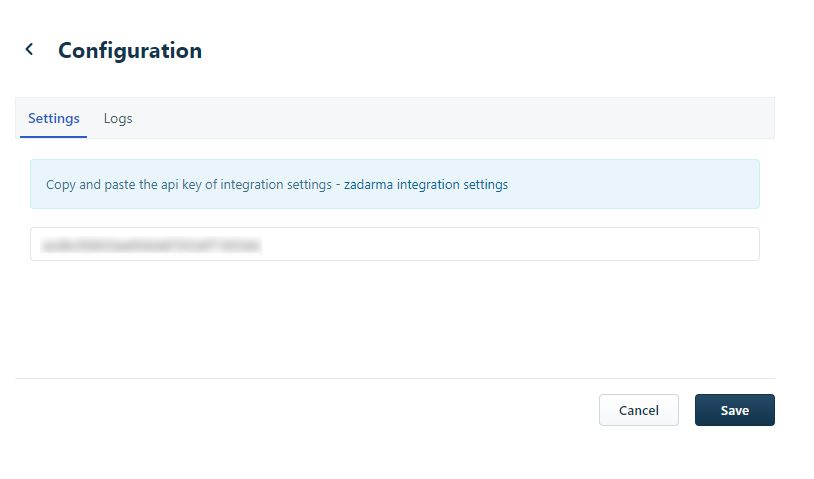Viewport: 814px width, 479px height.
Task: Save the API key configuration
Action: point(734,410)
